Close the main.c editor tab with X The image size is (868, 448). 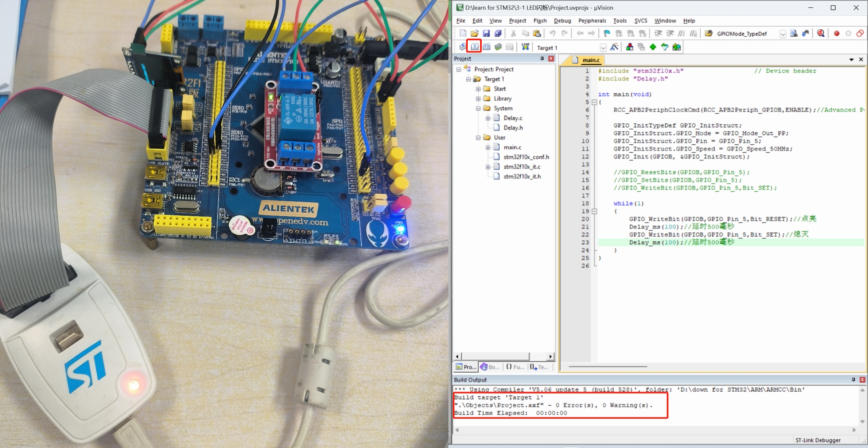click(861, 59)
